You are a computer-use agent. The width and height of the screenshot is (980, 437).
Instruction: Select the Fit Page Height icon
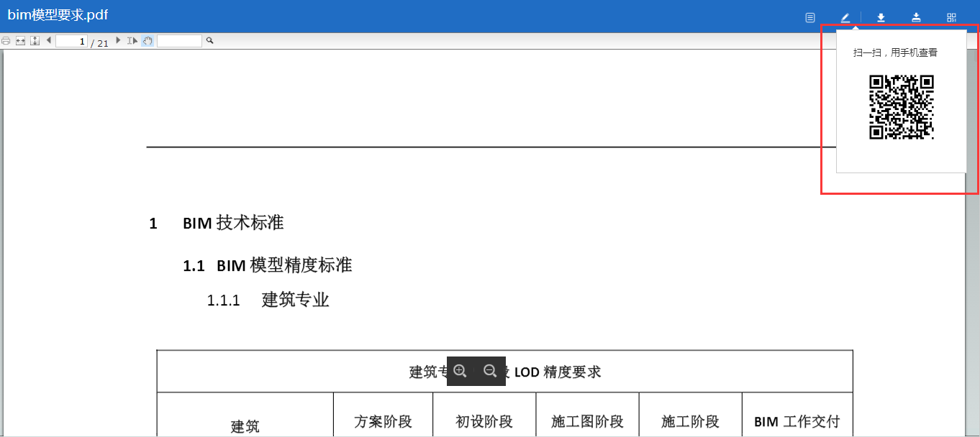35,40
